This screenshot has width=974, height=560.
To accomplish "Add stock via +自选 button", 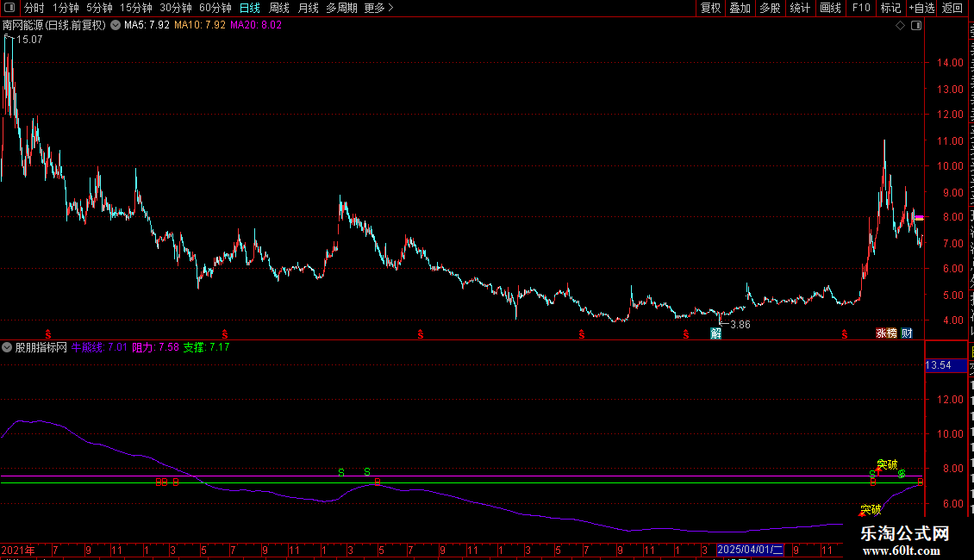I will point(921,8).
